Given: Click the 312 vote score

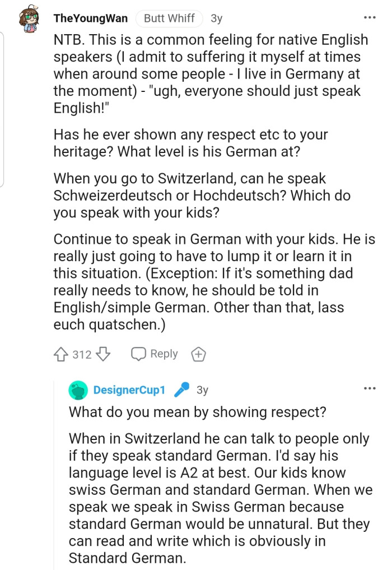Looking at the screenshot, I should [82, 354].
